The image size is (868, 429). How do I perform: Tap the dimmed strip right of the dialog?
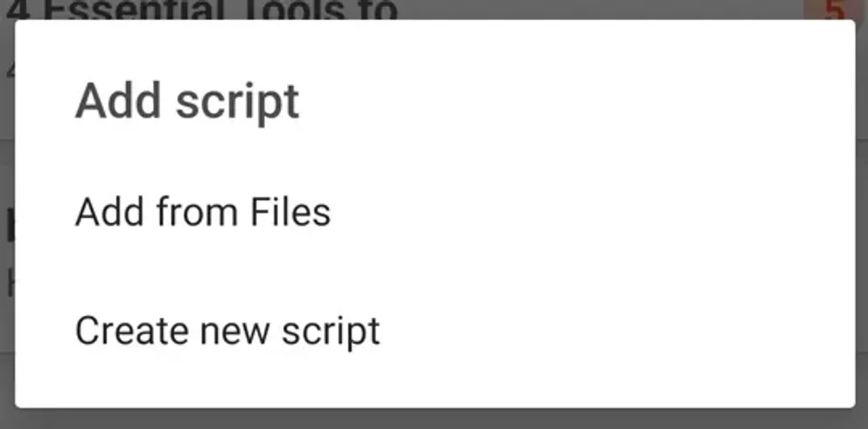point(861,219)
